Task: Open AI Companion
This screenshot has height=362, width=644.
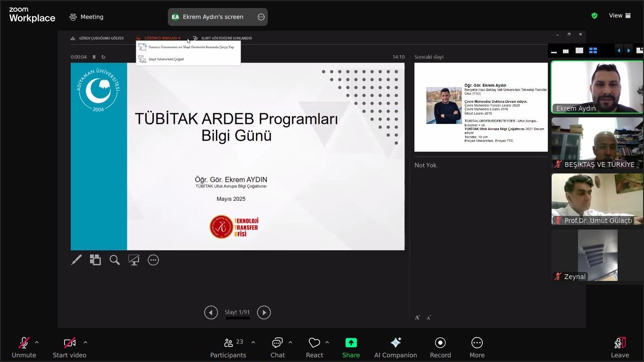Action: [396, 347]
